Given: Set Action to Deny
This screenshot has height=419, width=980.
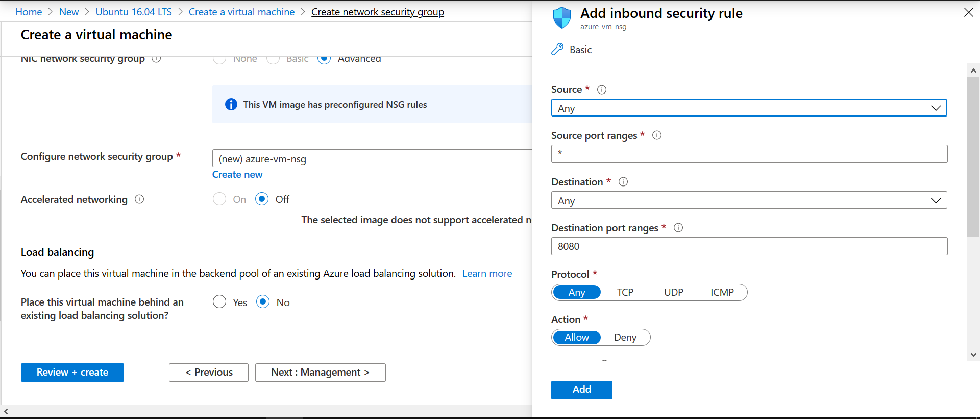Looking at the screenshot, I should pyautogui.click(x=625, y=338).
